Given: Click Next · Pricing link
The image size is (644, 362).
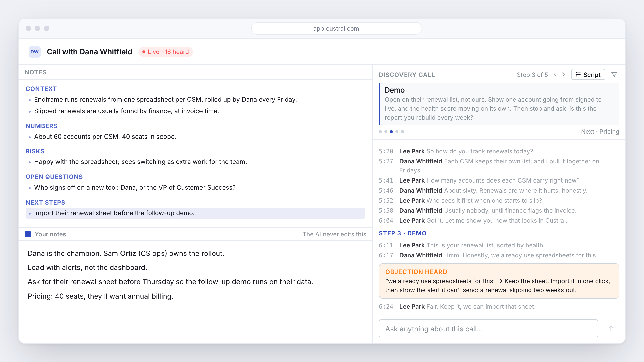Looking at the screenshot, I should tap(600, 132).
